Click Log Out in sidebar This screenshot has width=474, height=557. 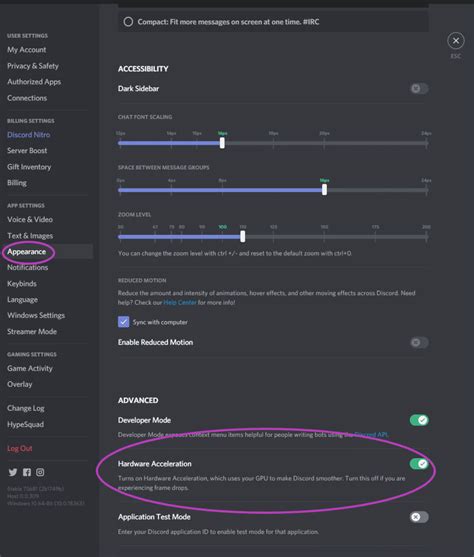[20, 449]
